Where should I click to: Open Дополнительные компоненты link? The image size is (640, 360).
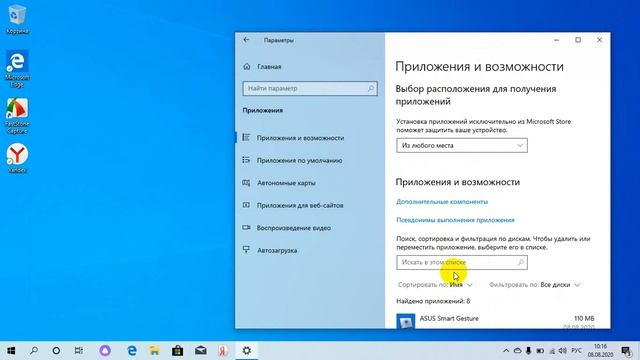(442, 202)
